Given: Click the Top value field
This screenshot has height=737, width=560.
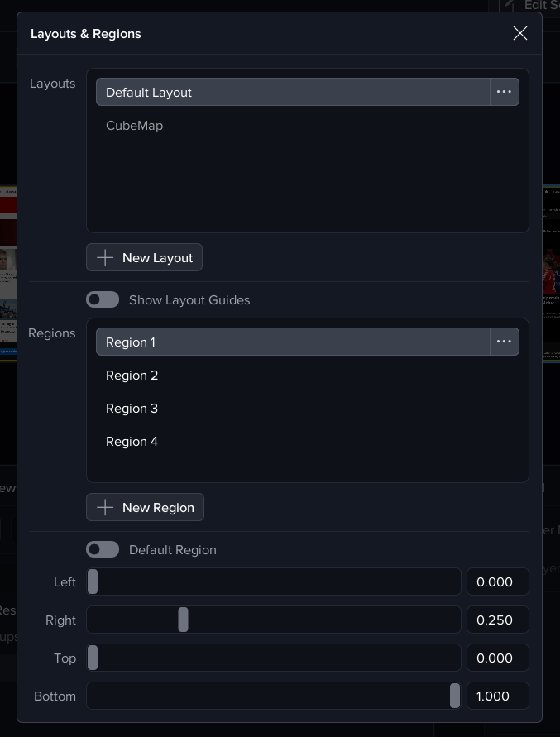Looking at the screenshot, I should tap(497, 658).
